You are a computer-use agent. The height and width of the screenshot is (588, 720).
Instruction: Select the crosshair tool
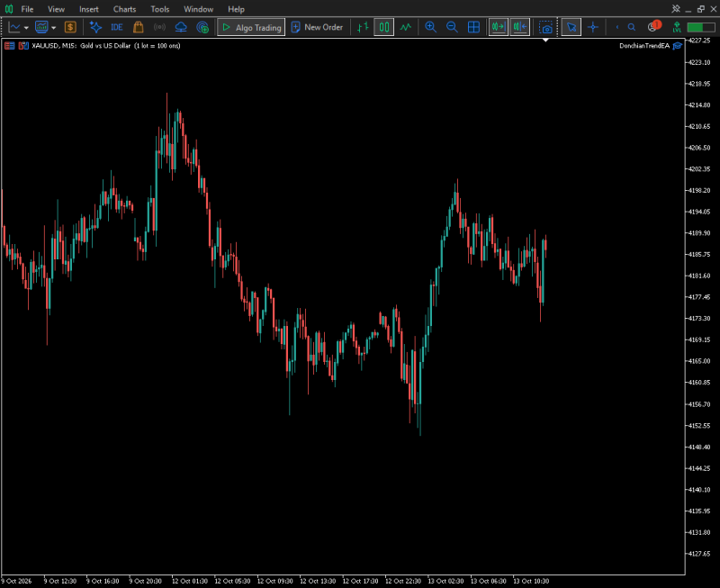coord(593,27)
